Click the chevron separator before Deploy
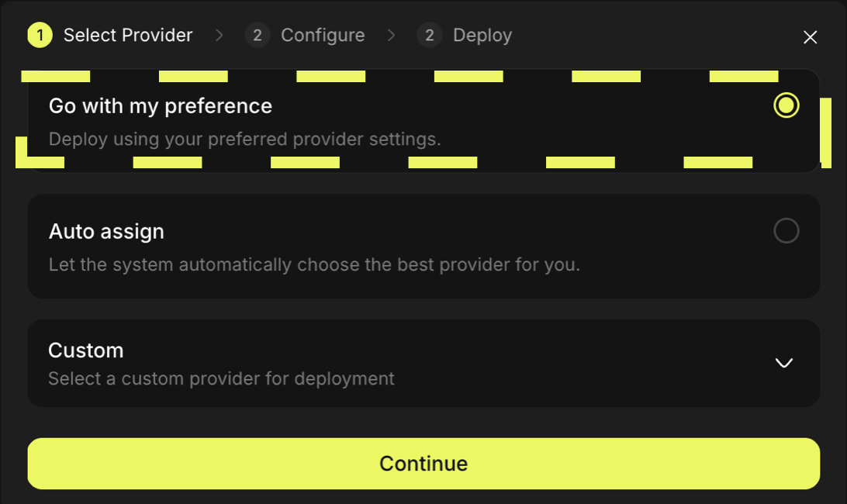Viewport: 847px width, 504px height. pyautogui.click(x=392, y=35)
